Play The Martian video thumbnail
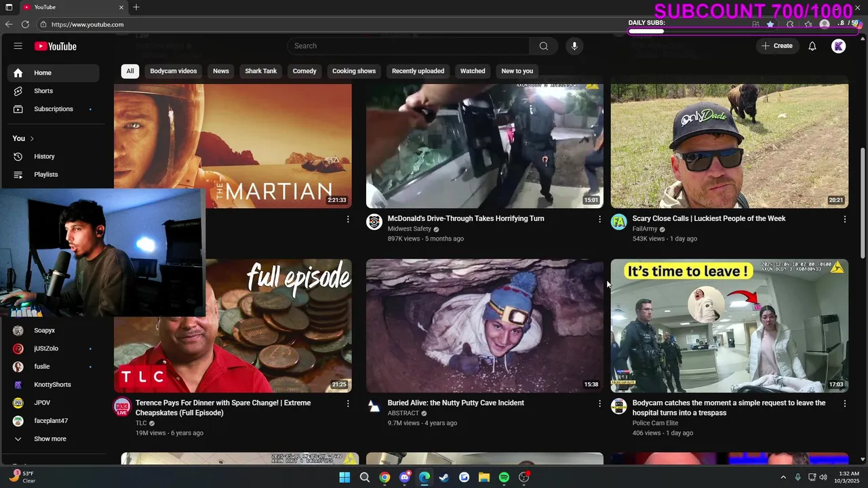This screenshot has height=488, width=868. point(233,146)
